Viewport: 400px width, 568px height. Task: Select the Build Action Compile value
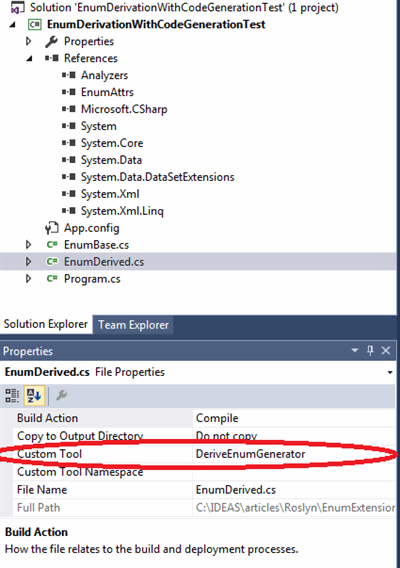[294, 418]
